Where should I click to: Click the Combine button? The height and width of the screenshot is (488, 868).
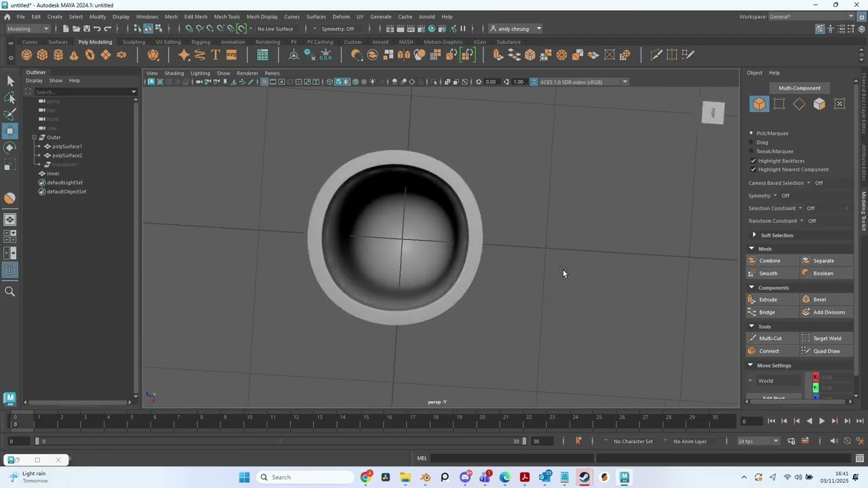click(771, 261)
